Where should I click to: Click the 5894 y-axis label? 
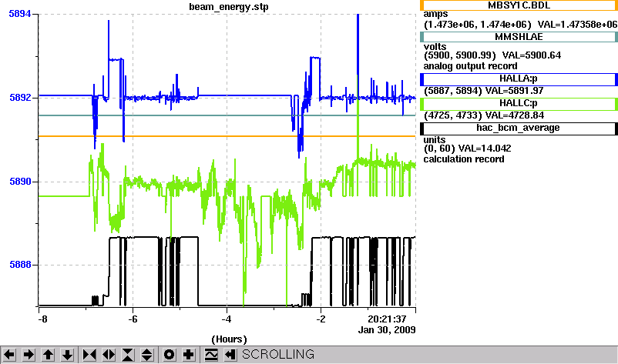coord(20,14)
